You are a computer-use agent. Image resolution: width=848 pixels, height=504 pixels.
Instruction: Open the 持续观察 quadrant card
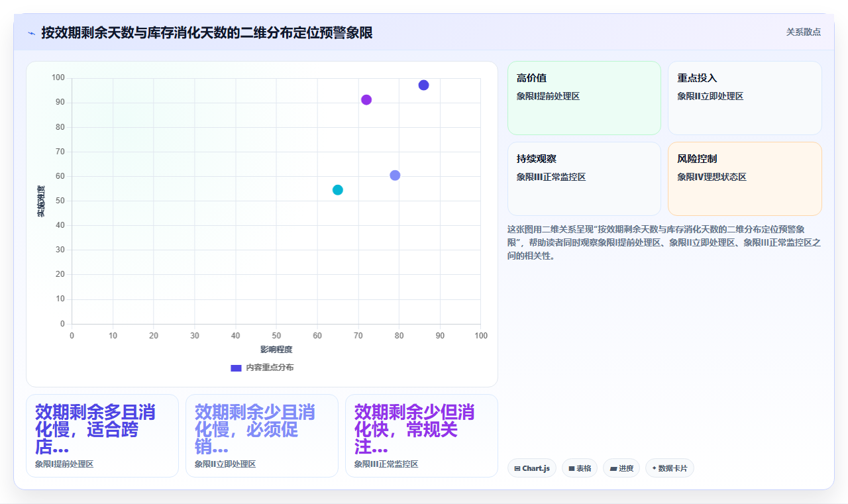point(584,179)
